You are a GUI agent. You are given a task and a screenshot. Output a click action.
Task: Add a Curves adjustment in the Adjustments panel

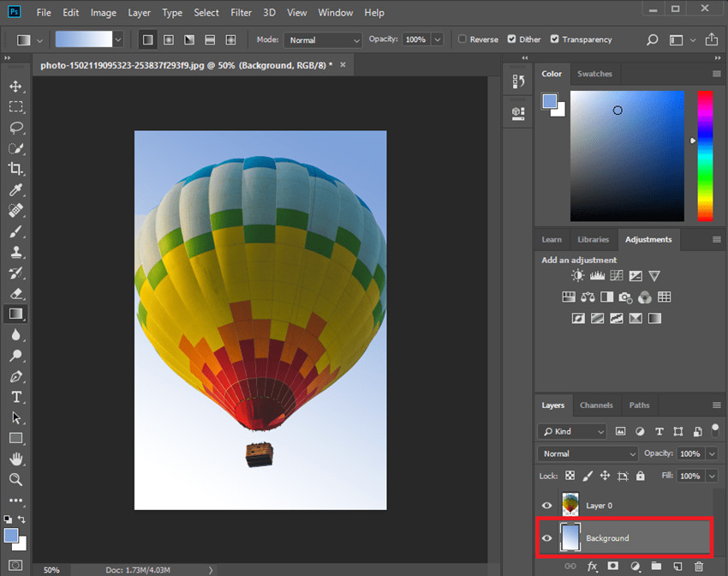(x=617, y=275)
